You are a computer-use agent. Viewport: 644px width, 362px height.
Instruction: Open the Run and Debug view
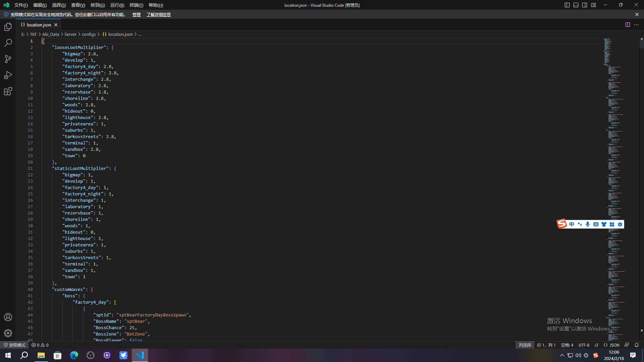coord(8,75)
